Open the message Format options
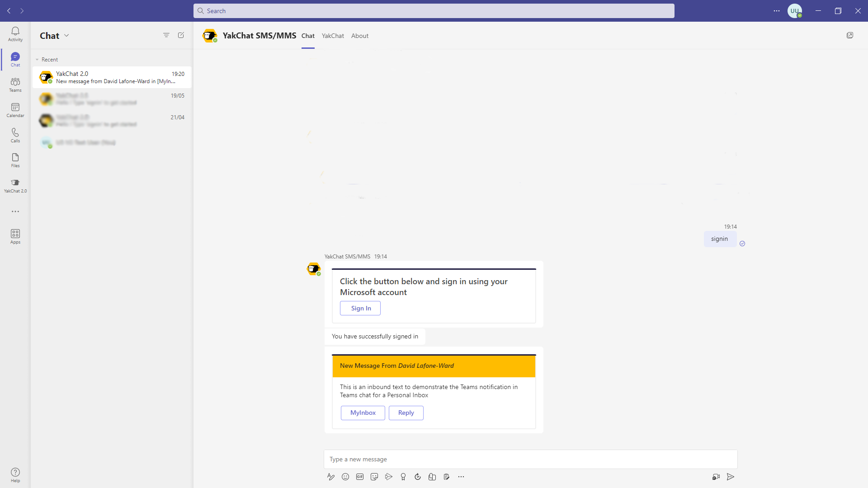868x488 pixels. (x=331, y=477)
